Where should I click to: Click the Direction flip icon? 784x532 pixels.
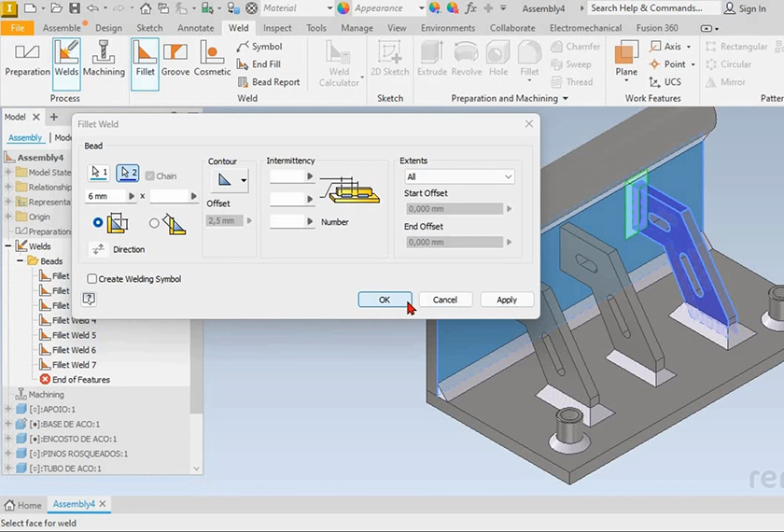pyautogui.click(x=99, y=249)
